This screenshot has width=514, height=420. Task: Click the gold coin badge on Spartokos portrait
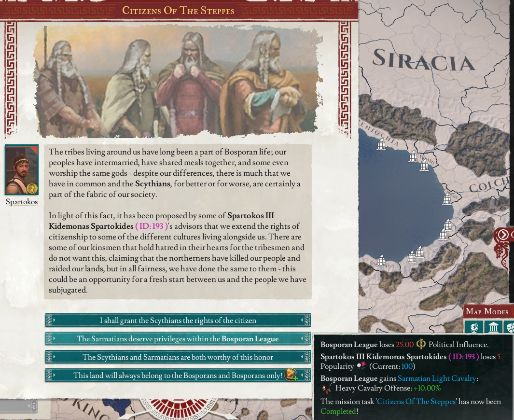[32, 189]
